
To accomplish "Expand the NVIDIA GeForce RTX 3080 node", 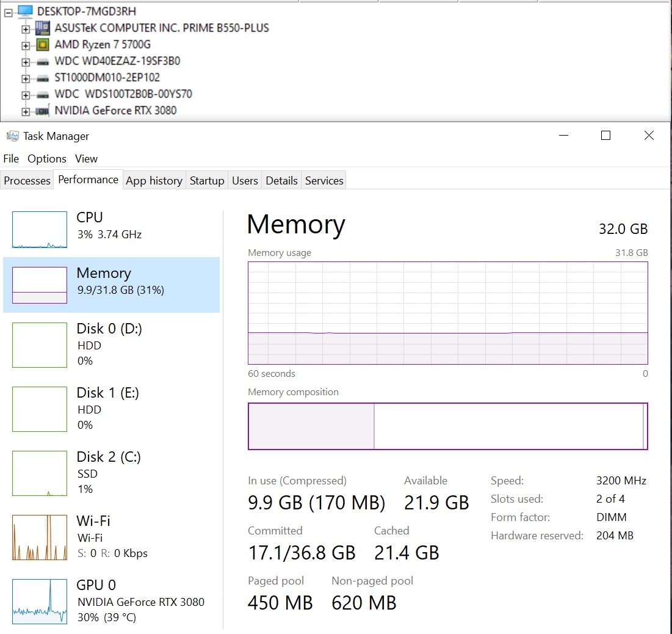I will click(25, 111).
